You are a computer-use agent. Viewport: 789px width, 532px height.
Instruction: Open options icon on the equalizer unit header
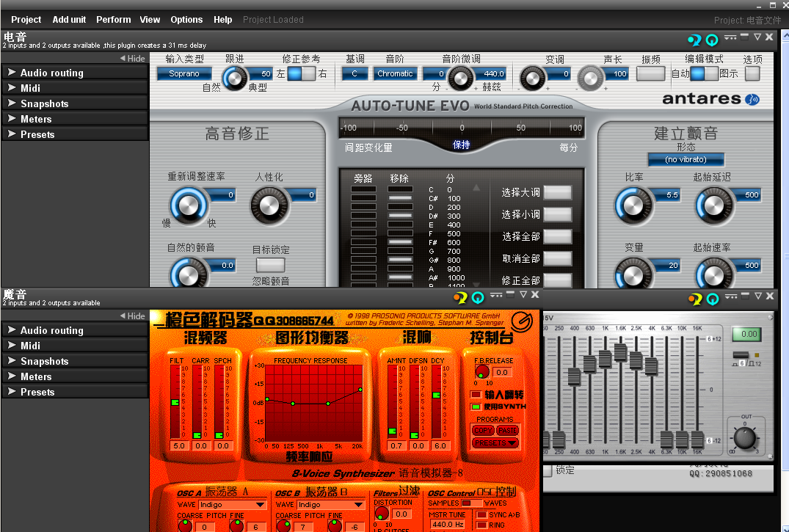click(x=731, y=297)
